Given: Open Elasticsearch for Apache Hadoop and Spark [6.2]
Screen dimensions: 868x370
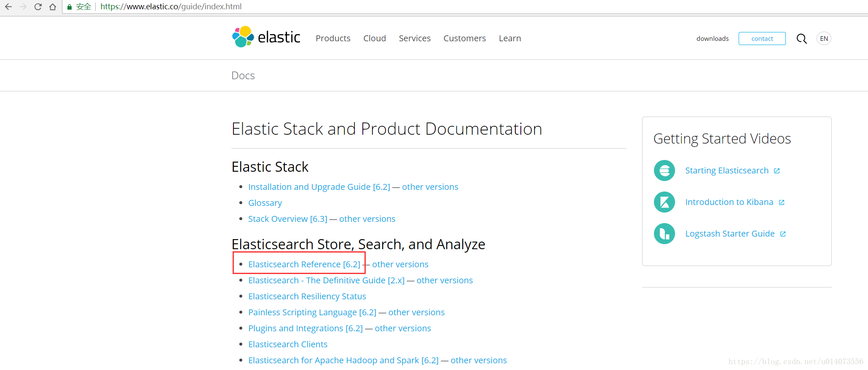Looking at the screenshot, I should (x=343, y=360).
